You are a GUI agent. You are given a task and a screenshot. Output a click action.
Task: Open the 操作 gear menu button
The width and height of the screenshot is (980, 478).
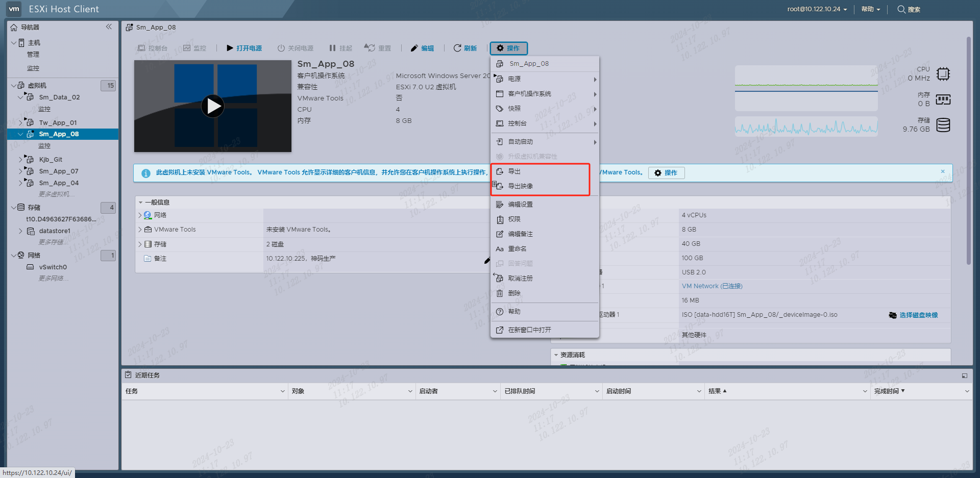point(508,48)
